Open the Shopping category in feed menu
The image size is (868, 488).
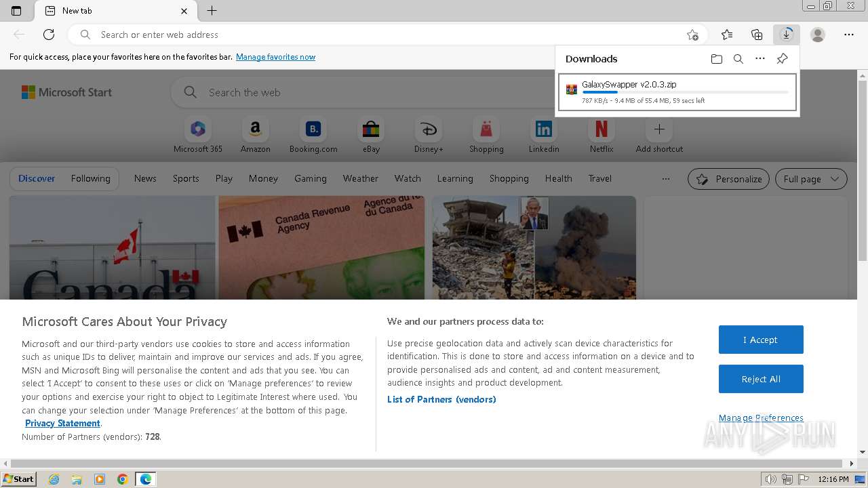click(x=509, y=178)
